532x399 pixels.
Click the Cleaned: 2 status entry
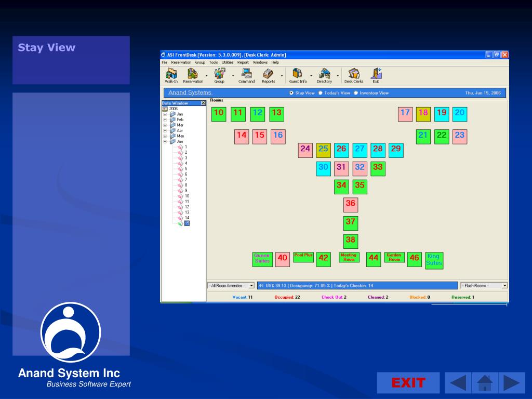[378, 297]
